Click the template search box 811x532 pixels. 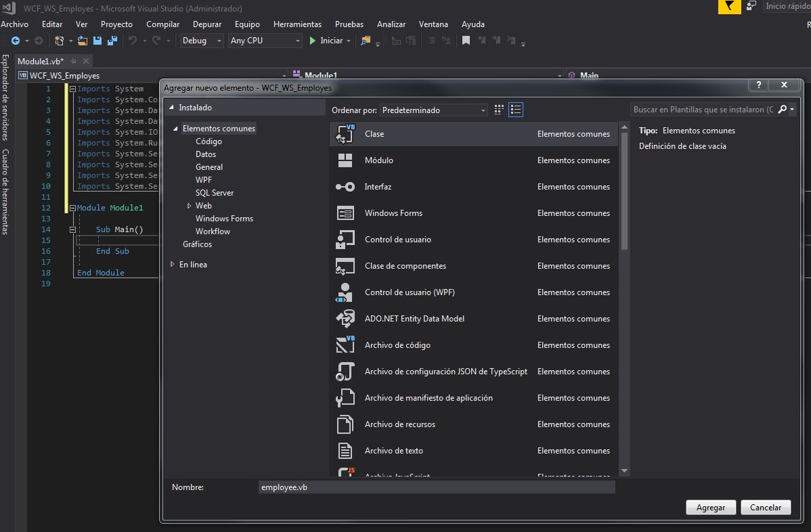coord(703,110)
